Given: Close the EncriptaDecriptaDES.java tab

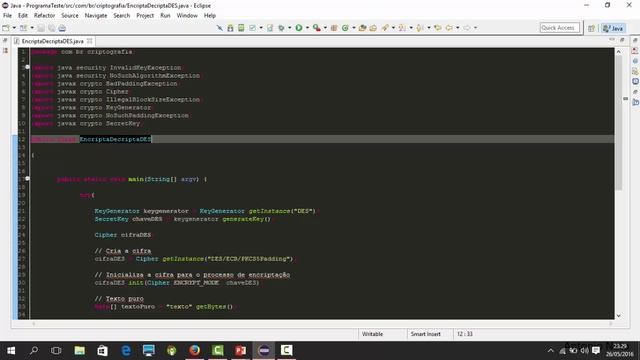Looking at the screenshot, I should click(x=89, y=41).
